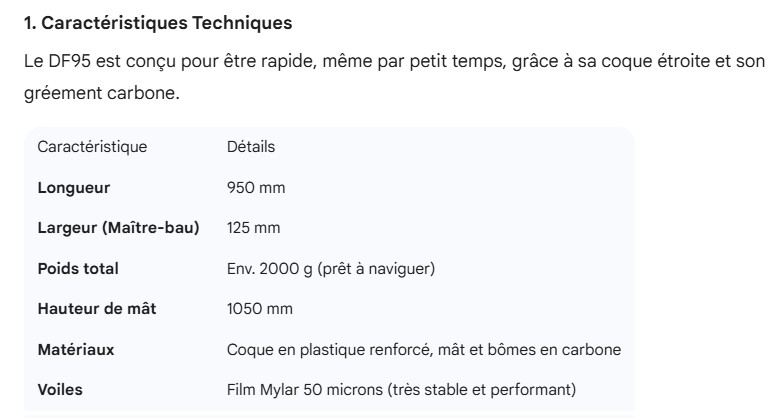The width and height of the screenshot is (777, 418).
Task: Click the "Poids total" row label
Action: tap(78, 268)
